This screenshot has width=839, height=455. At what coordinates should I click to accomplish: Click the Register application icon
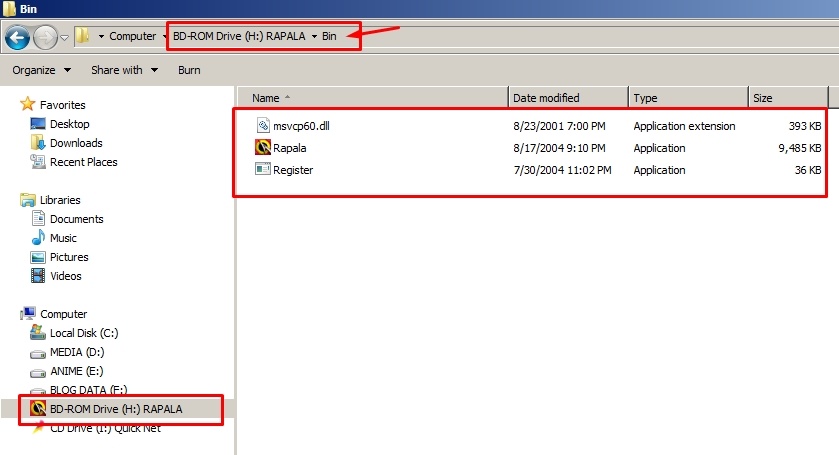(263, 169)
